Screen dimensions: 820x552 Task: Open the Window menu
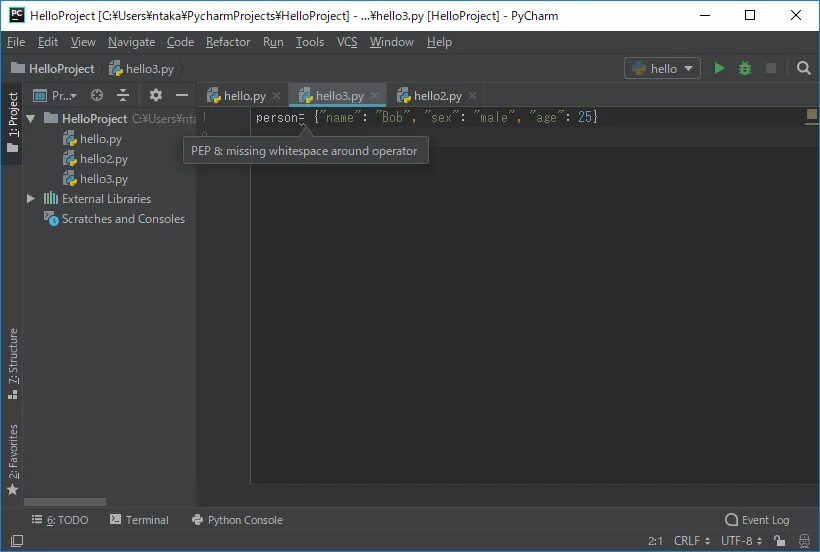click(x=392, y=42)
